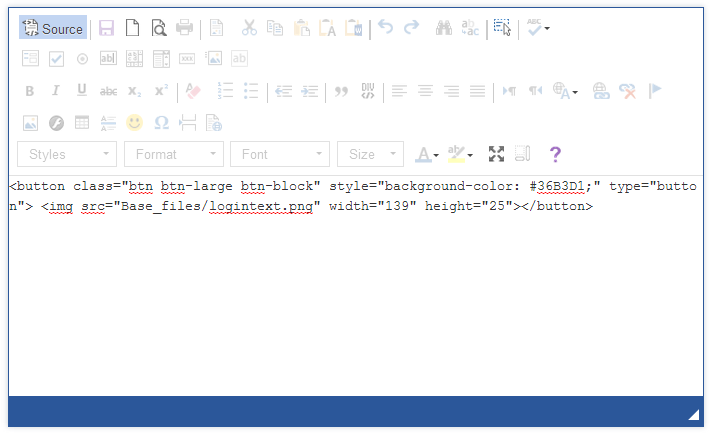The image size is (714, 436).
Task: Open the Text Color picker
Action: pyautogui.click(x=427, y=154)
